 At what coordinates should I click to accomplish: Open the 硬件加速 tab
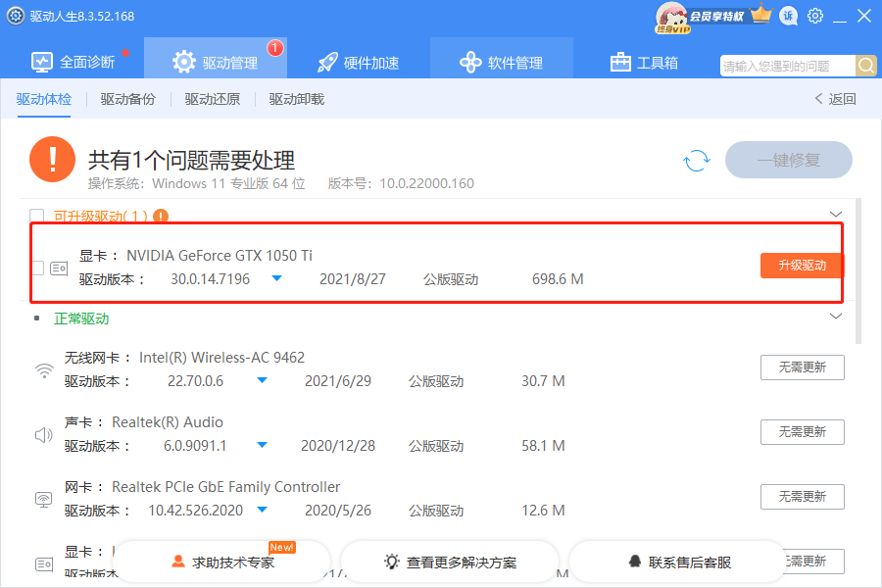pyautogui.click(x=359, y=62)
